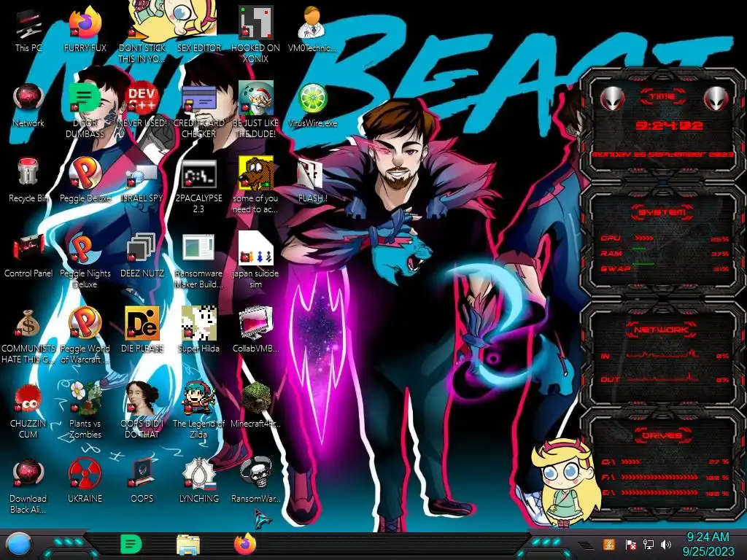Select the CollabVMB monitor icon
747x560 pixels.
256,330
